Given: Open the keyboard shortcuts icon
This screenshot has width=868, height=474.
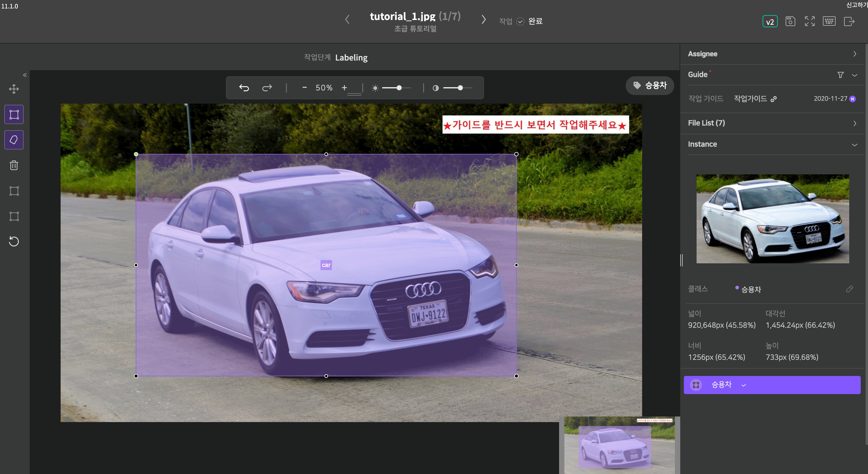Looking at the screenshot, I should click(829, 21).
